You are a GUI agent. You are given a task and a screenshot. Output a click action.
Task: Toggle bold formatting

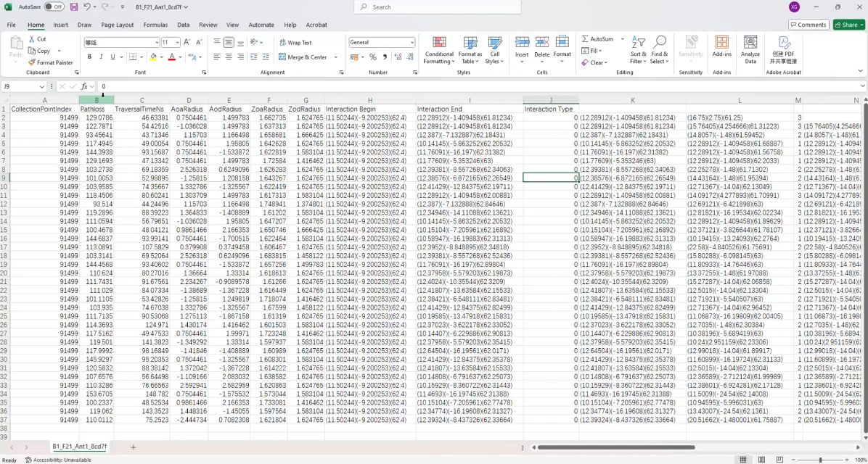pyautogui.click(x=89, y=57)
